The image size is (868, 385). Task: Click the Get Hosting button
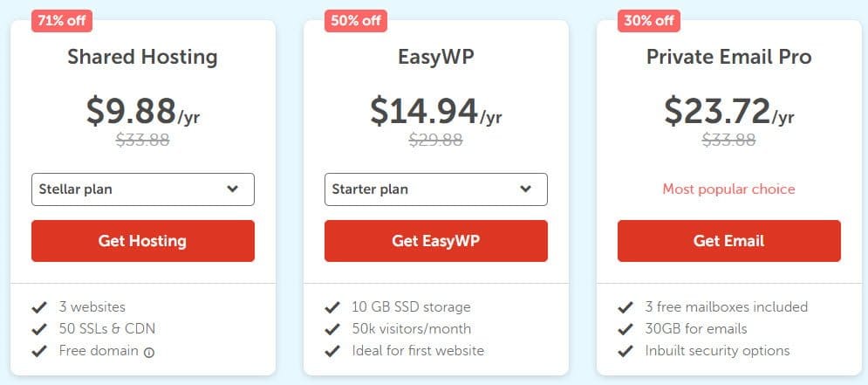143,241
